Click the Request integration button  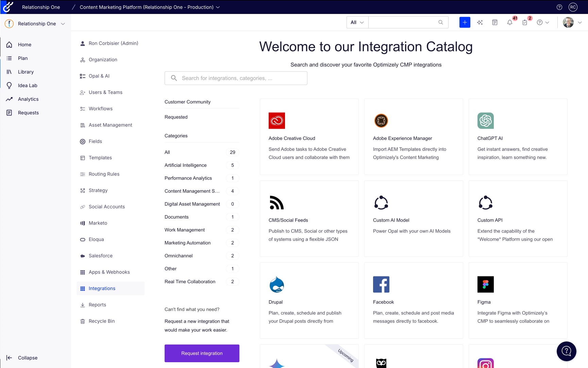click(202, 353)
